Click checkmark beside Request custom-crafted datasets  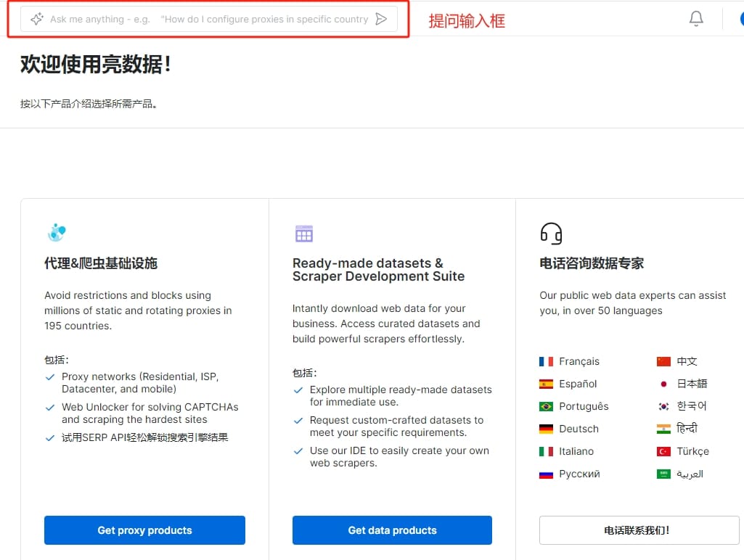[298, 421]
